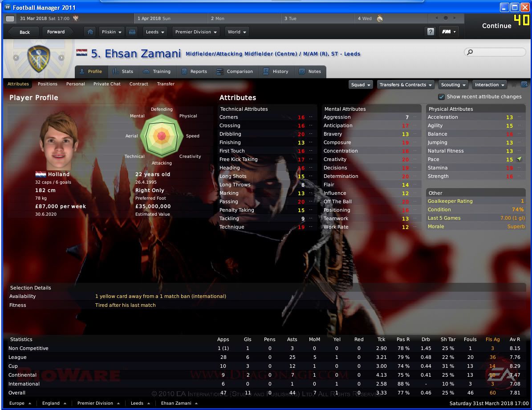Viewport: 532px width, 410px height.
Task: Open the FM menu dropdown
Action: (449, 32)
